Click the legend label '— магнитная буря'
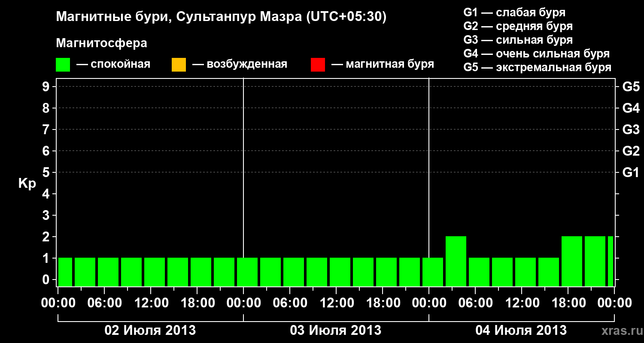 click(383, 64)
